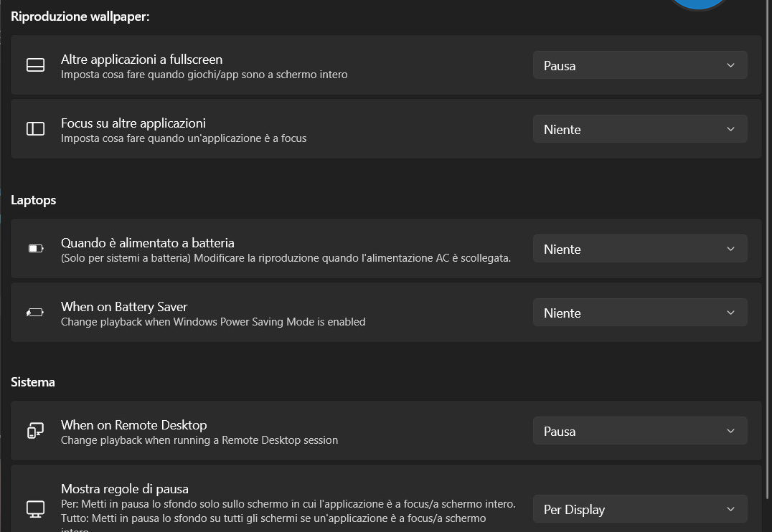Click the 'When on Remote Desktop' title
Screen dimensions: 772x532
(x=133, y=425)
